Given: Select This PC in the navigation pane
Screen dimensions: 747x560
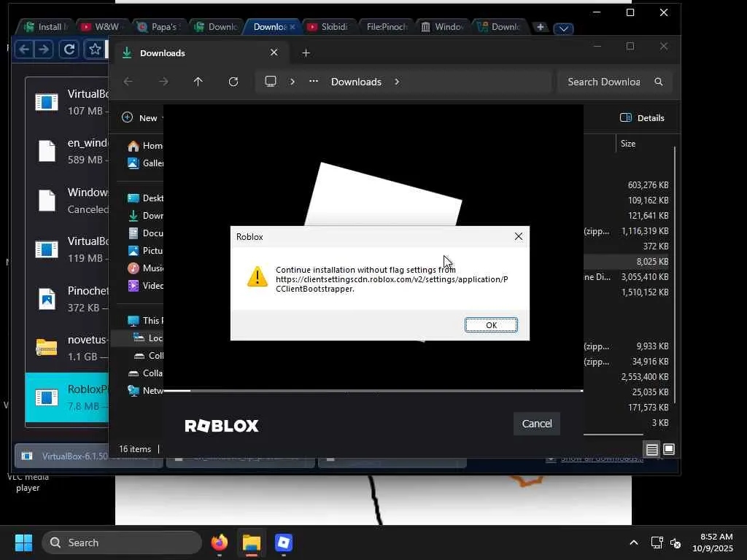Looking at the screenshot, I should click(145, 321).
